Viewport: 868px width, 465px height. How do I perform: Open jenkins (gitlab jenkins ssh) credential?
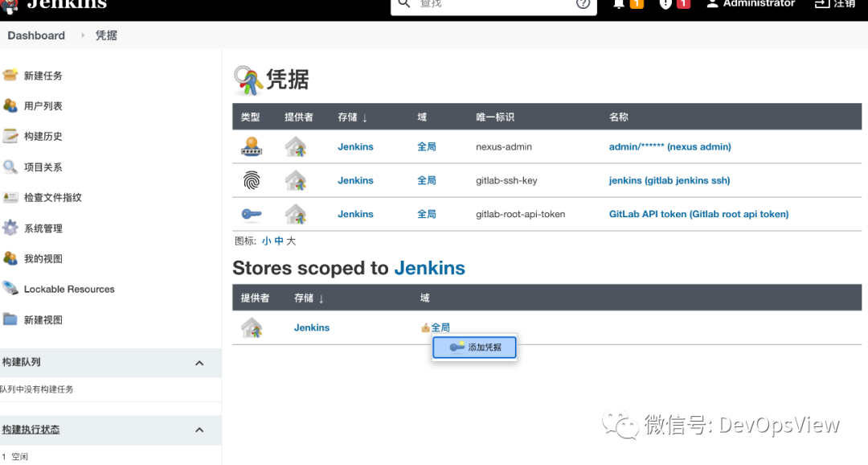click(669, 181)
